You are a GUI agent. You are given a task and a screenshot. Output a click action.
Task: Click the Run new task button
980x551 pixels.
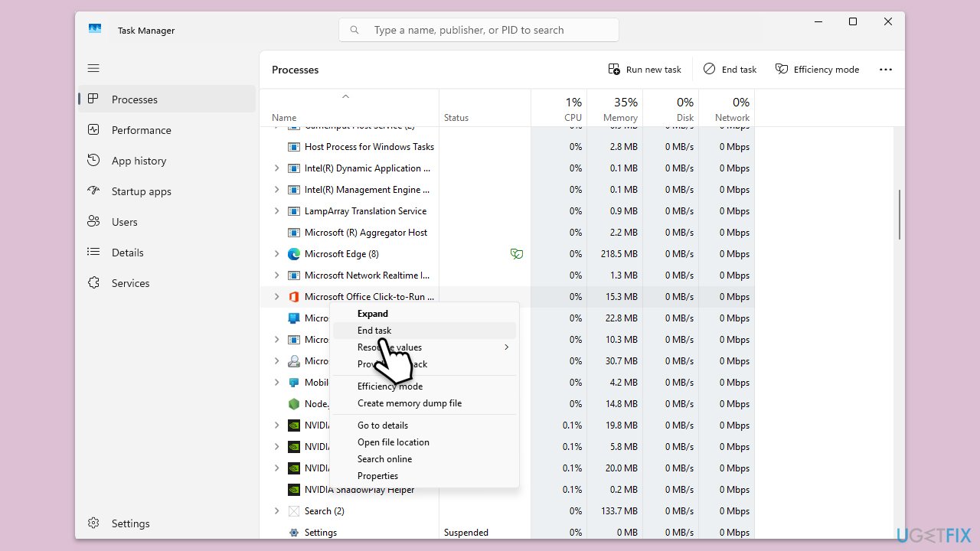645,70
